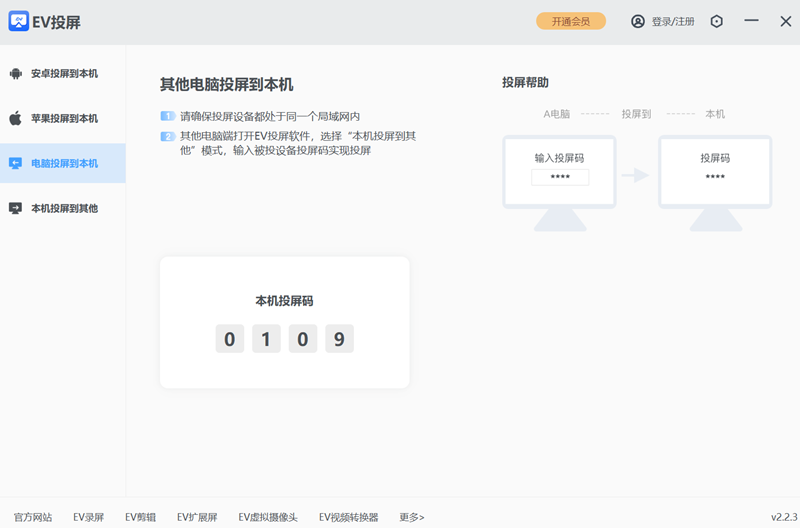Click the local-to-other screen cast icon
The width and height of the screenshot is (800, 528).
point(15,208)
